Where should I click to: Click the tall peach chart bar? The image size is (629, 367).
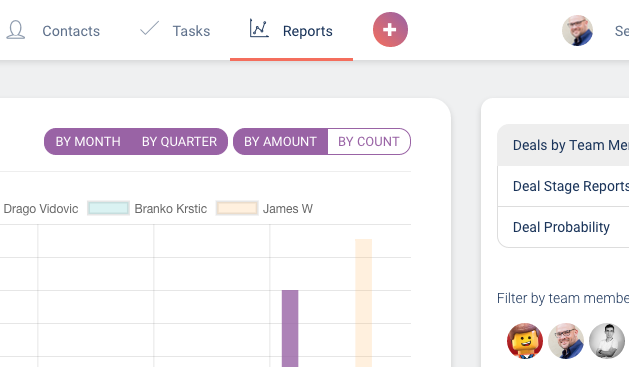coord(363,303)
